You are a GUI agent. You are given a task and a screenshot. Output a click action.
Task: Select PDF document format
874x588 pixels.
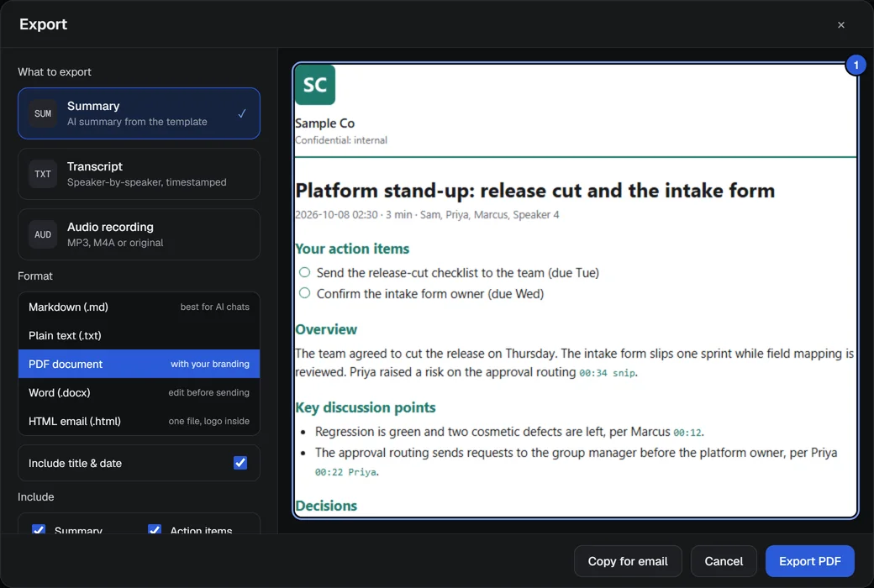139,364
